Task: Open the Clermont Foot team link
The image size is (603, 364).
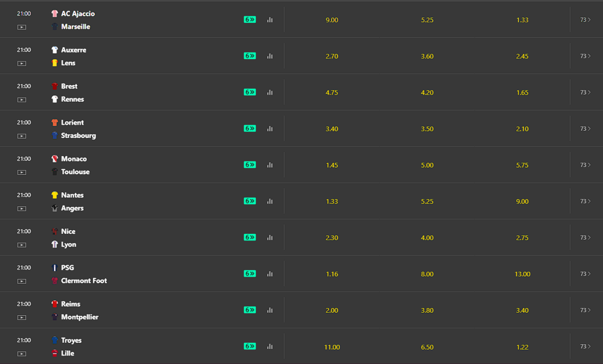Action: coord(84,281)
